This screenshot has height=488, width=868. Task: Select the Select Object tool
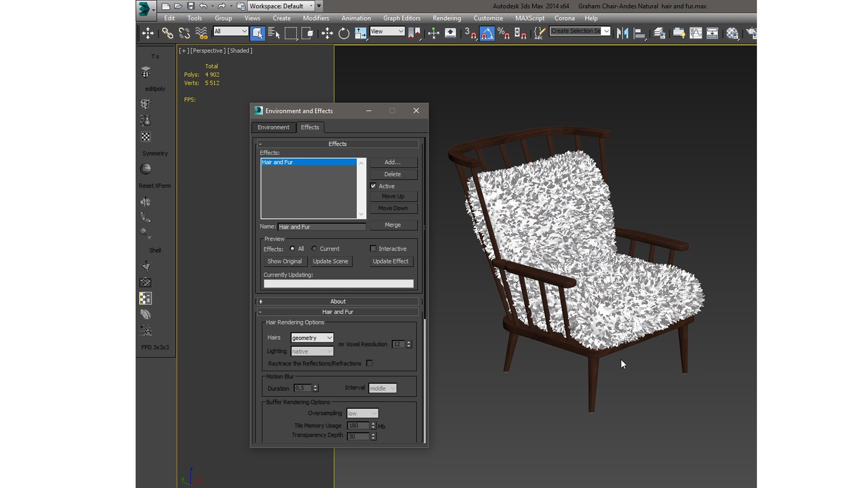[257, 33]
